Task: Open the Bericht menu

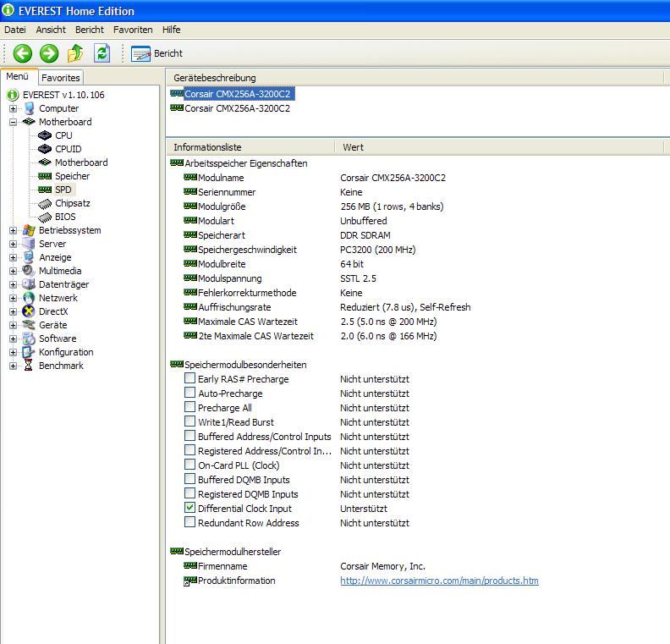Action: click(90, 30)
